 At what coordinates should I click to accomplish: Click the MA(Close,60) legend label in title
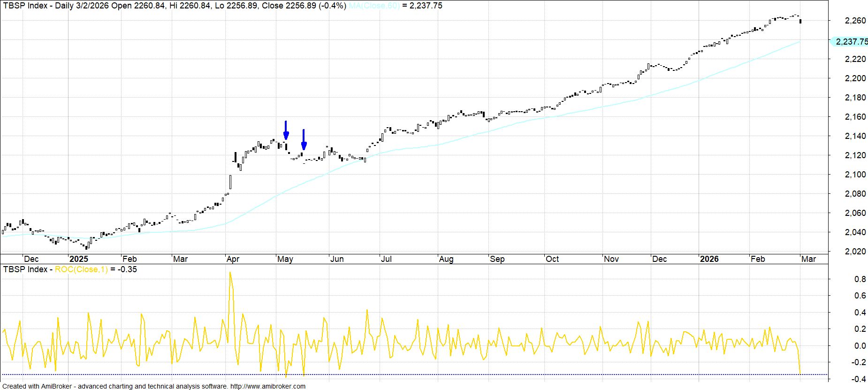[374, 6]
